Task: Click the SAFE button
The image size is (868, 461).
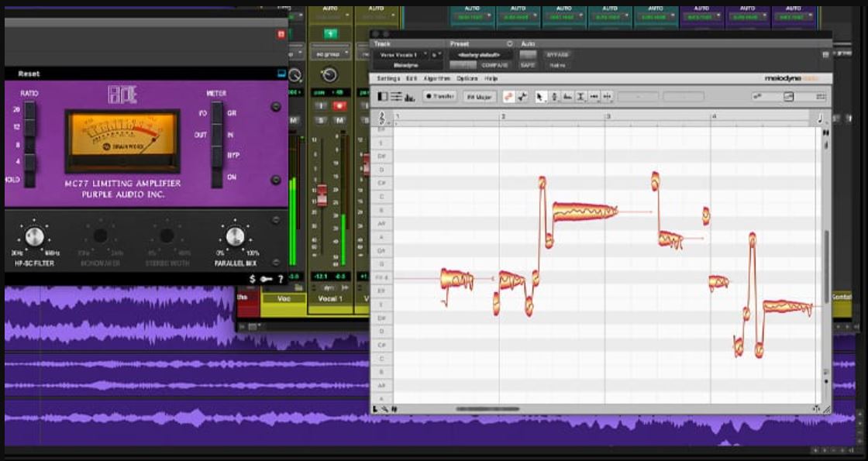Action: point(528,65)
